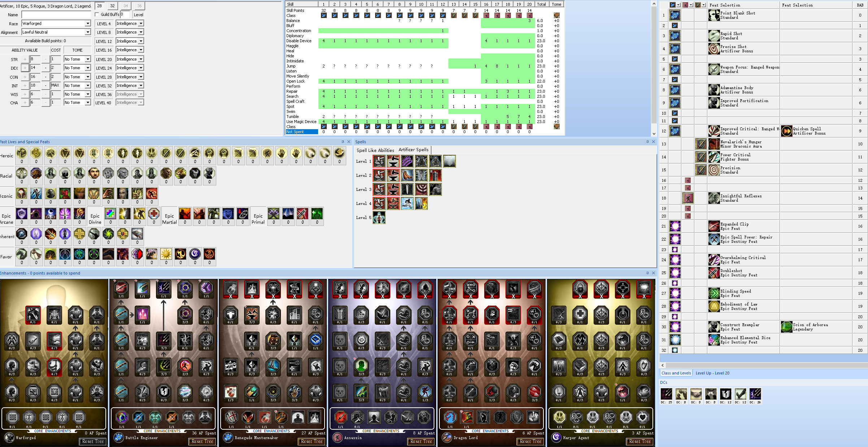Open the STR tome dropdown
Image resolution: width=868 pixels, height=447 pixels.
(x=77, y=59)
